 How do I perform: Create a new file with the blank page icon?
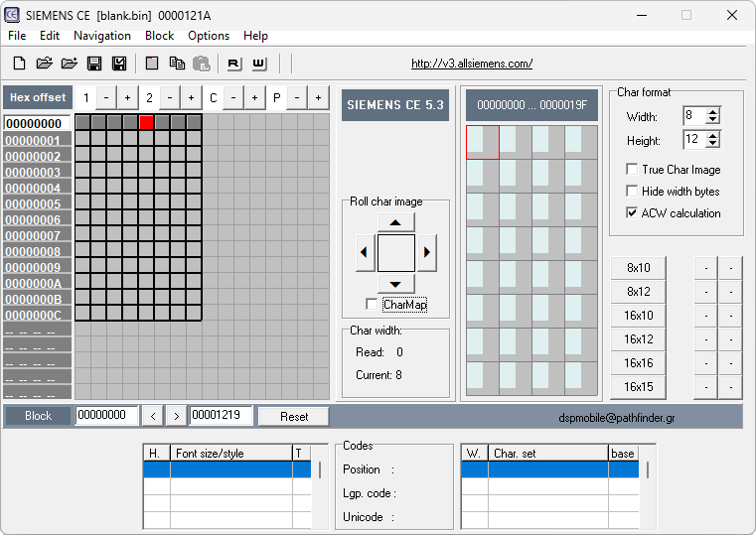click(19, 64)
